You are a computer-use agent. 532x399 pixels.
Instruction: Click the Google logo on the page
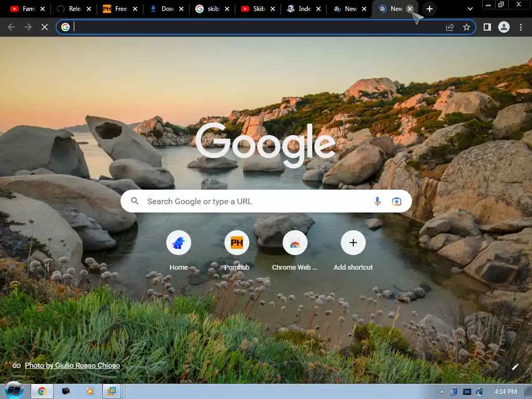click(266, 145)
